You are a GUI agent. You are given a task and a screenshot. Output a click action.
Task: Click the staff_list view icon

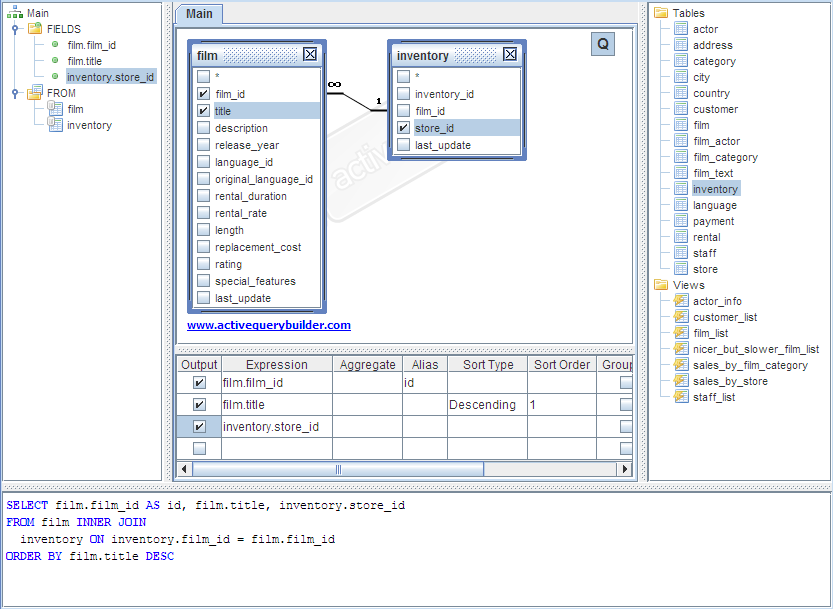tap(681, 396)
